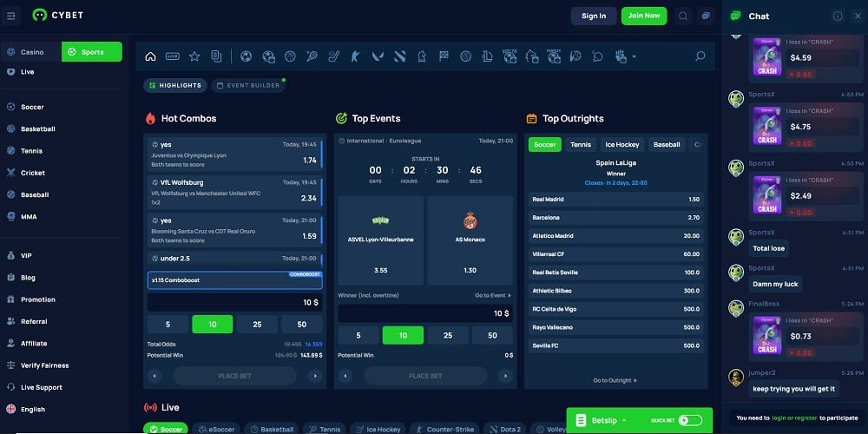Select Dota 2 live filter chip
The image size is (868, 434).
504,430
